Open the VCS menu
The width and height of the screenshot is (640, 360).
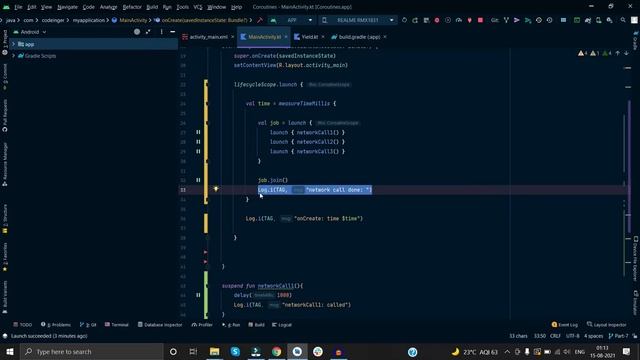click(x=198, y=7)
